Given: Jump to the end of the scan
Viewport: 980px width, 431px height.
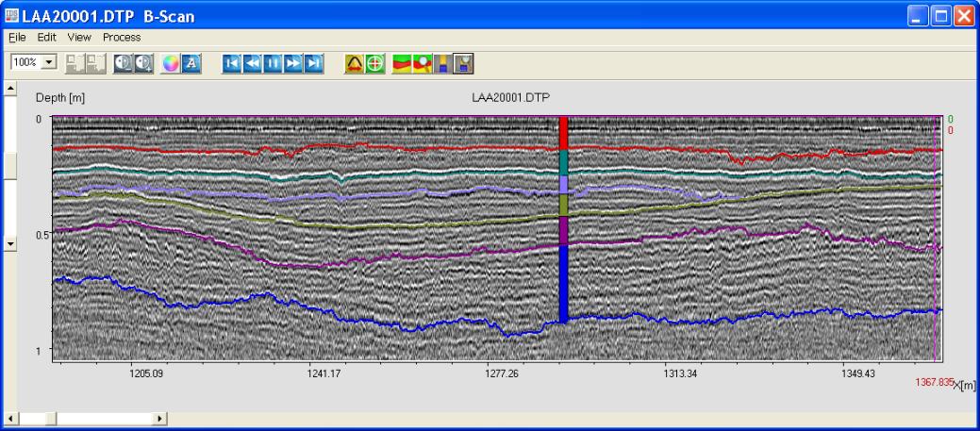Looking at the screenshot, I should [314, 63].
